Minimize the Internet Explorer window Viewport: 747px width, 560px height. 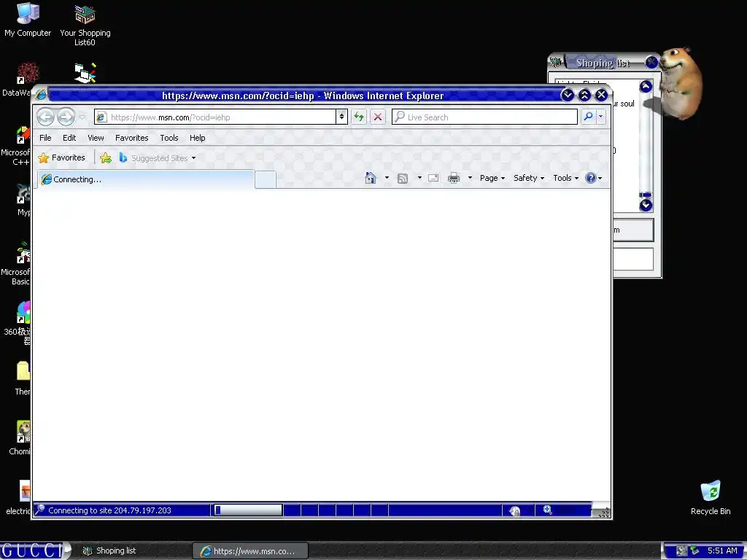click(x=568, y=95)
